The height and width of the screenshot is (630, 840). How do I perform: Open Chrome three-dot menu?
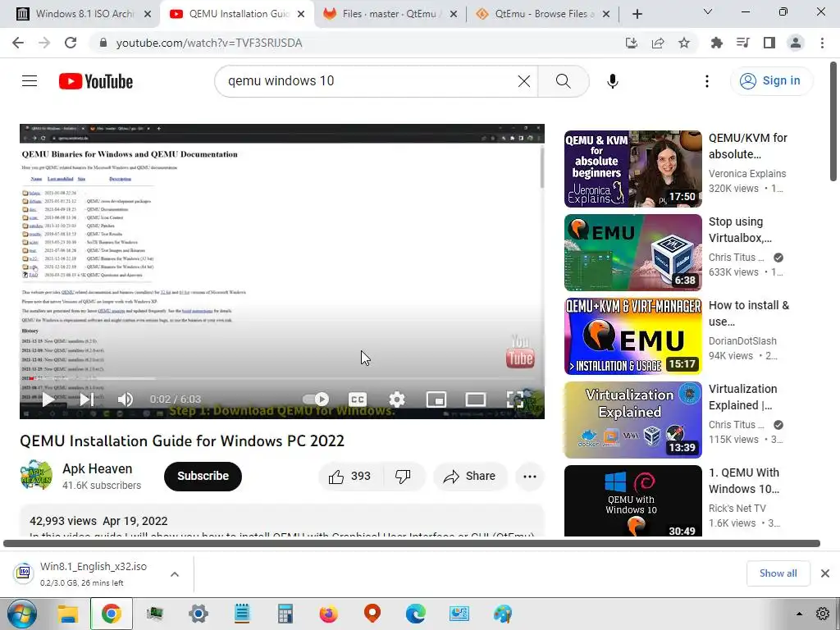click(822, 43)
